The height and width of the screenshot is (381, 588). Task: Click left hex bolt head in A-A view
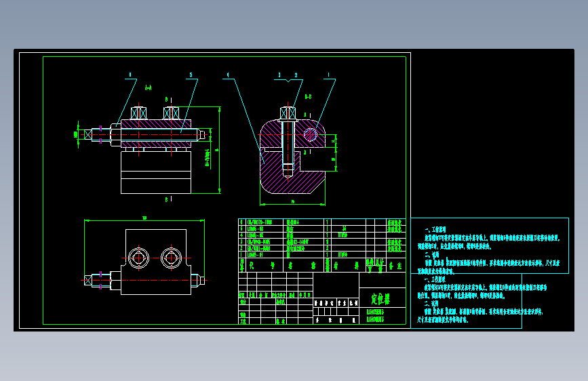click(x=138, y=113)
